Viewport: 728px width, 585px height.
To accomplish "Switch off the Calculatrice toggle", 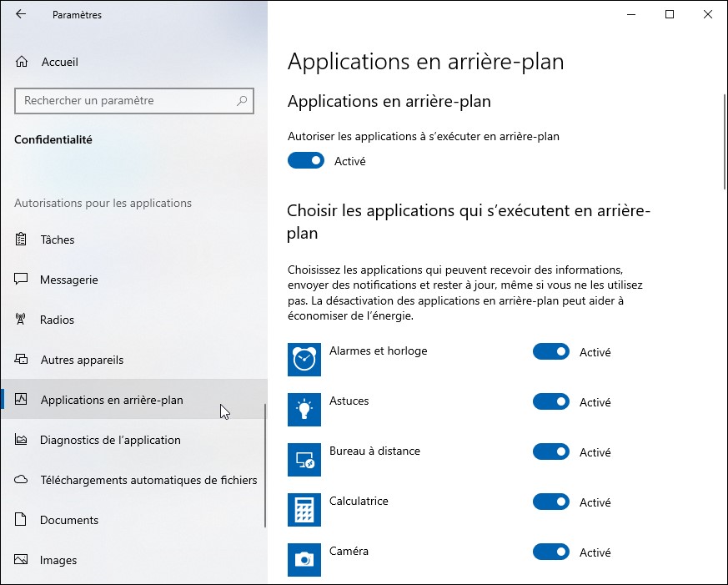I will pyautogui.click(x=550, y=502).
